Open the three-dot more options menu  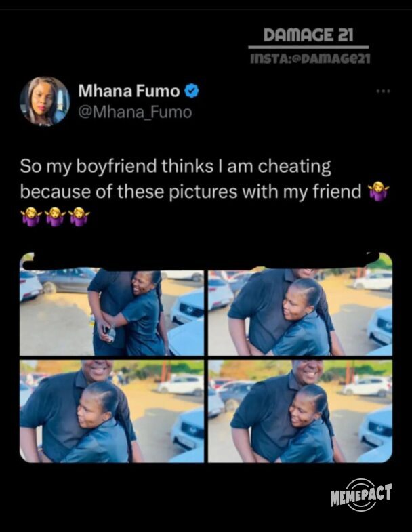(x=384, y=91)
